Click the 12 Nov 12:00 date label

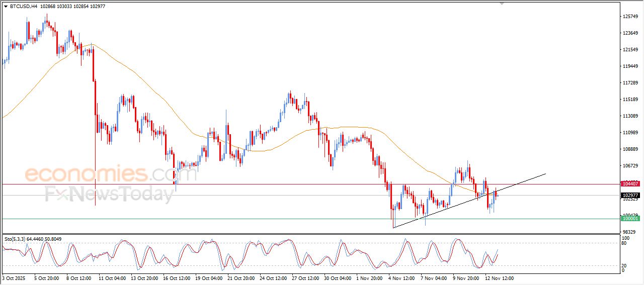pyautogui.click(x=499, y=278)
